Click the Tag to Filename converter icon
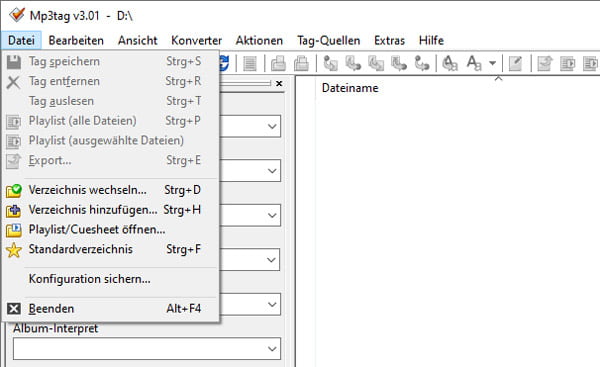600x367 pixels. [330, 64]
